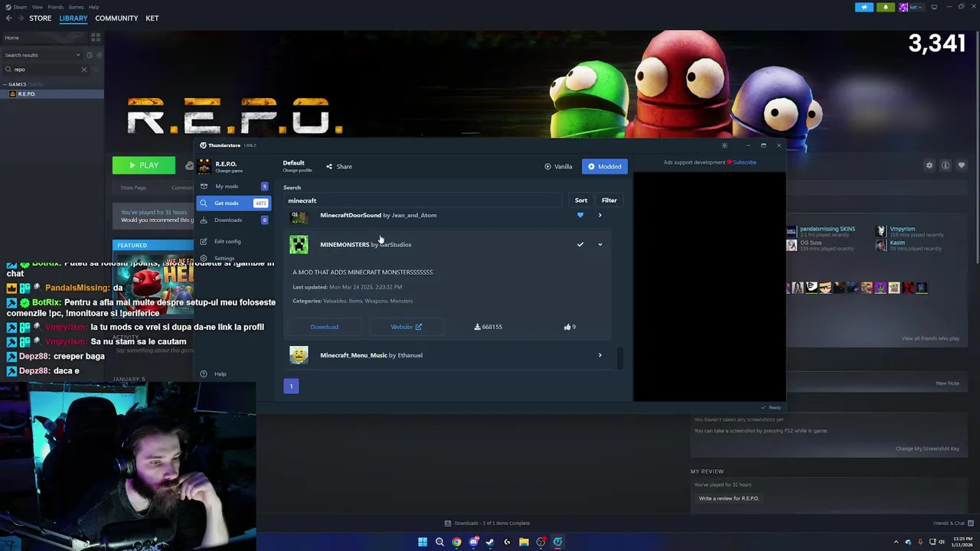Open Edit config in Thunderstore sidebar
This screenshot has height=551, width=980.
(227, 242)
